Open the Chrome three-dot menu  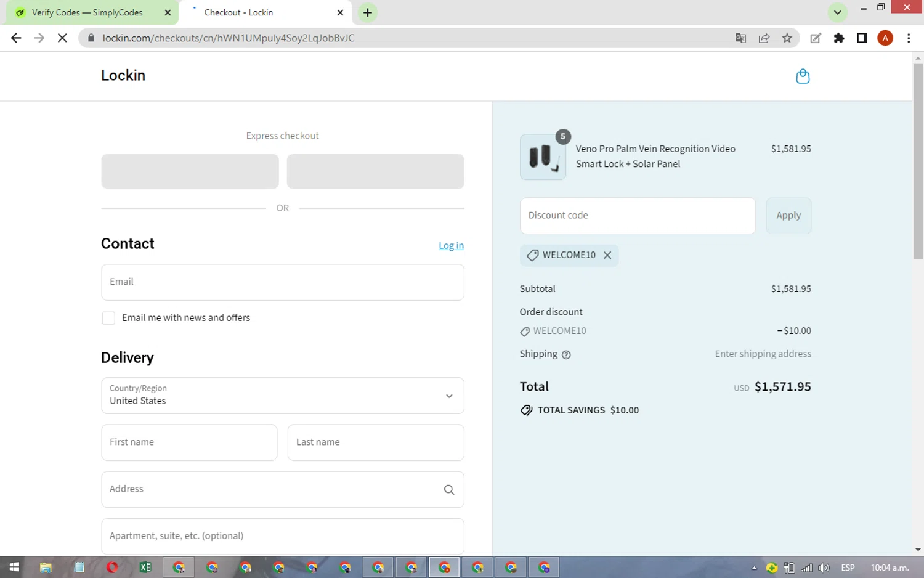[x=909, y=38]
